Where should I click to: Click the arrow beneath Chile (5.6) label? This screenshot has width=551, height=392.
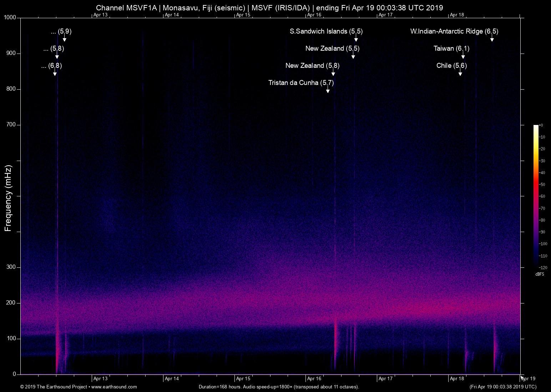[460, 72]
